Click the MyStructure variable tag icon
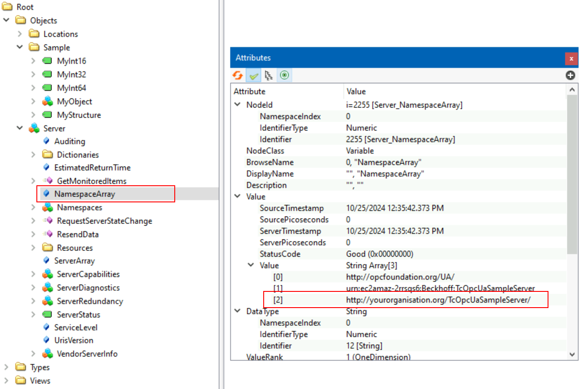588x389 pixels. (47, 115)
